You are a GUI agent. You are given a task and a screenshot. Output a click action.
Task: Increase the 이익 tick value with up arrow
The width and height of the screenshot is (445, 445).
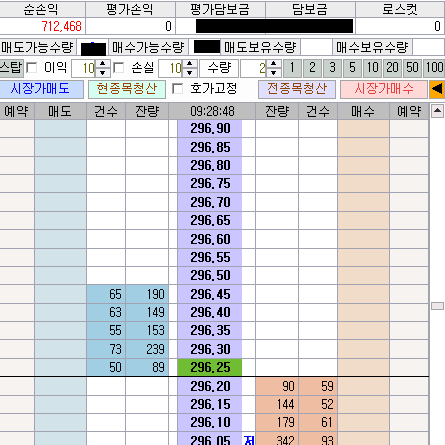[103, 64]
